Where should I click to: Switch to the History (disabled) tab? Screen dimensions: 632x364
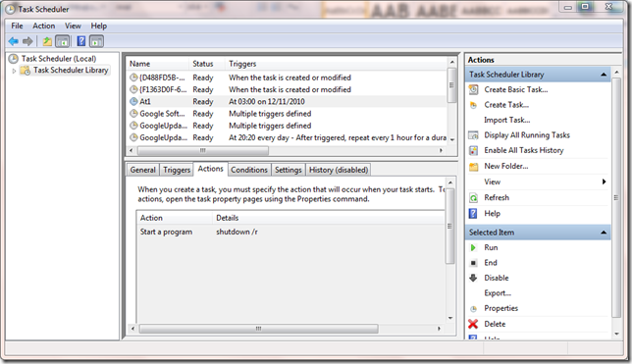coord(339,170)
